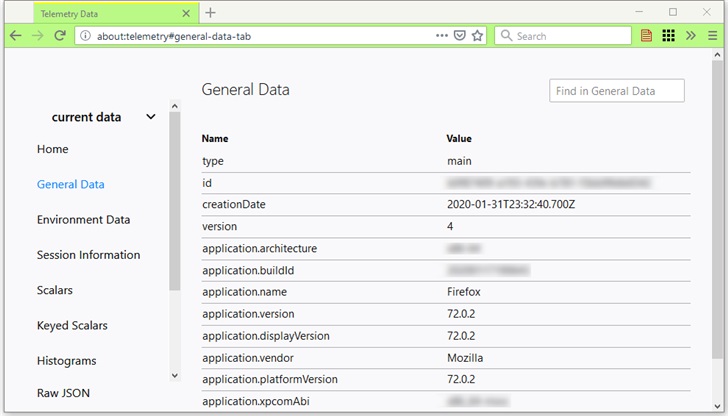Save page to Pocket icon
Image resolution: width=728 pixels, height=416 pixels.
point(460,36)
